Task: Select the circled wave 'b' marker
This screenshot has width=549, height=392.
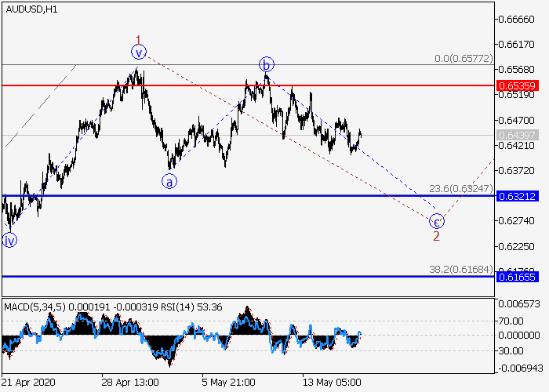Action: click(267, 64)
